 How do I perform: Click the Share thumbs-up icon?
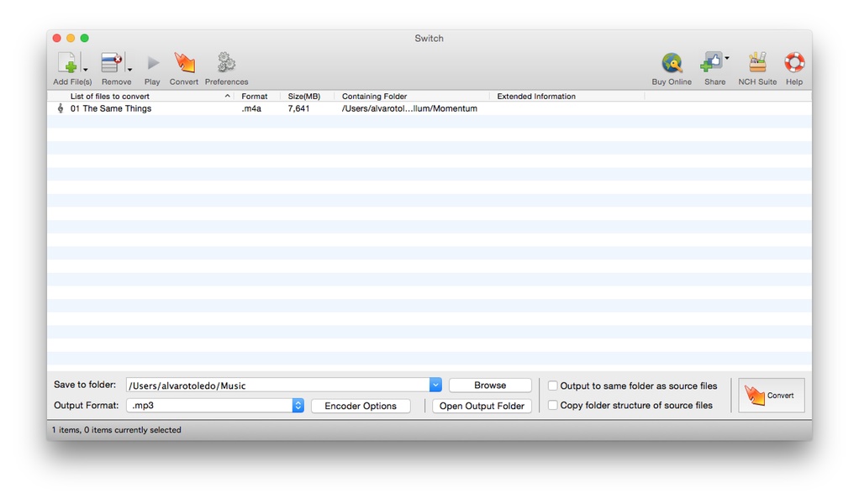(x=711, y=63)
